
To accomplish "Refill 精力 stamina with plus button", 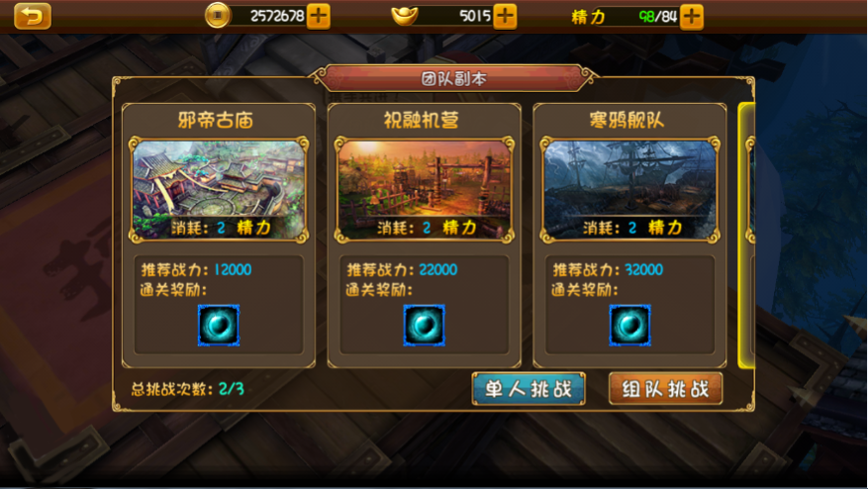I will click(x=692, y=17).
